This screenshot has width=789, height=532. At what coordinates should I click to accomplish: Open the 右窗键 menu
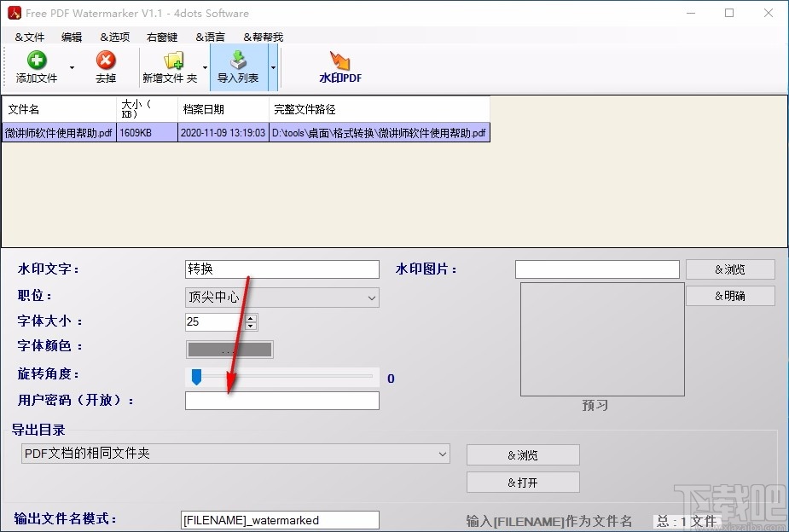[162, 38]
